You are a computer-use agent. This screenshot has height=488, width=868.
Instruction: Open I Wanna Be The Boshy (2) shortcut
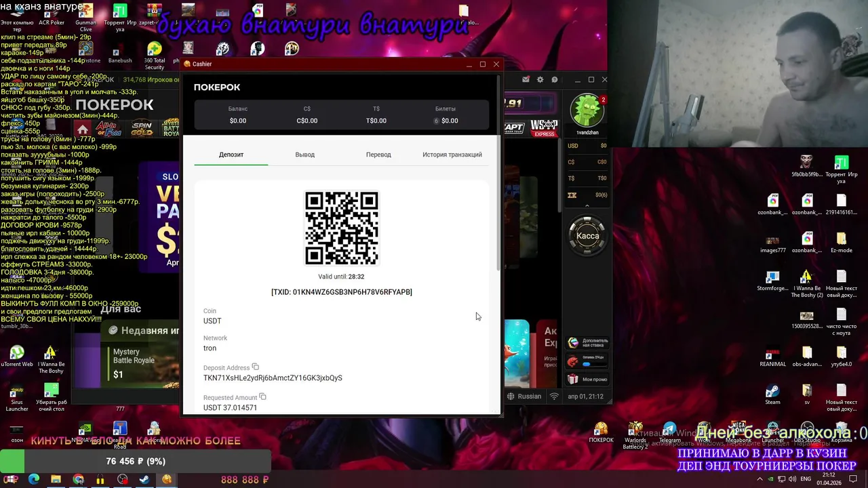coord(807,284)
